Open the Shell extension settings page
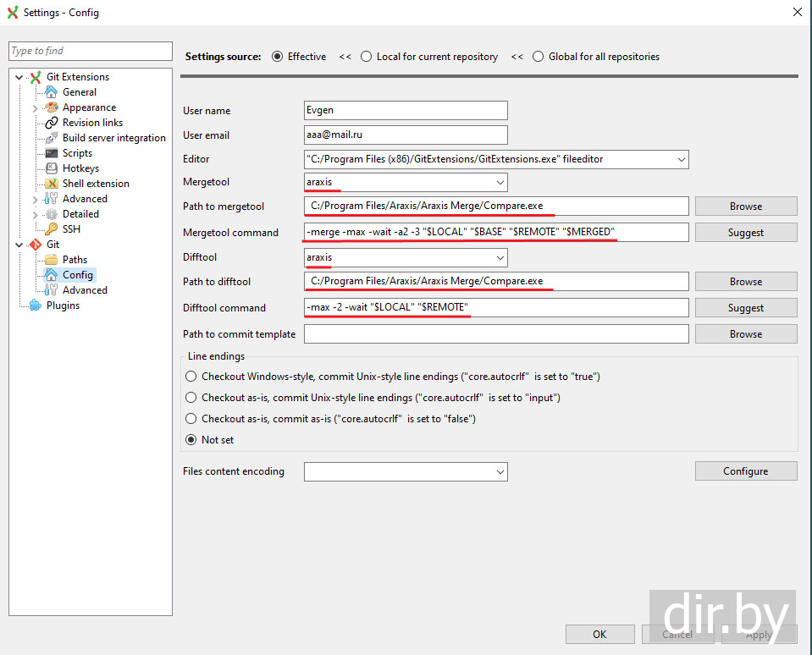Image resolution: width=812 pixels, height=655 pixels. [x=96, y=184]
